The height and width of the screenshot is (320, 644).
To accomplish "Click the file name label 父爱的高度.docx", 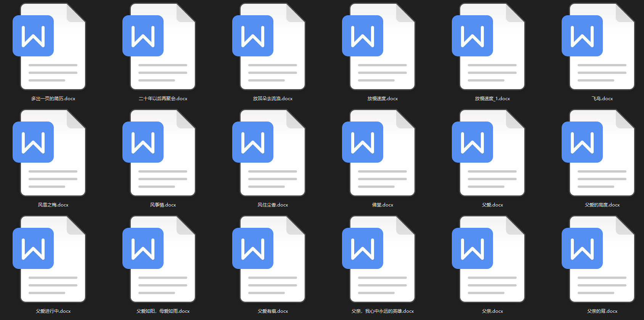I will (x=602, y=205).
